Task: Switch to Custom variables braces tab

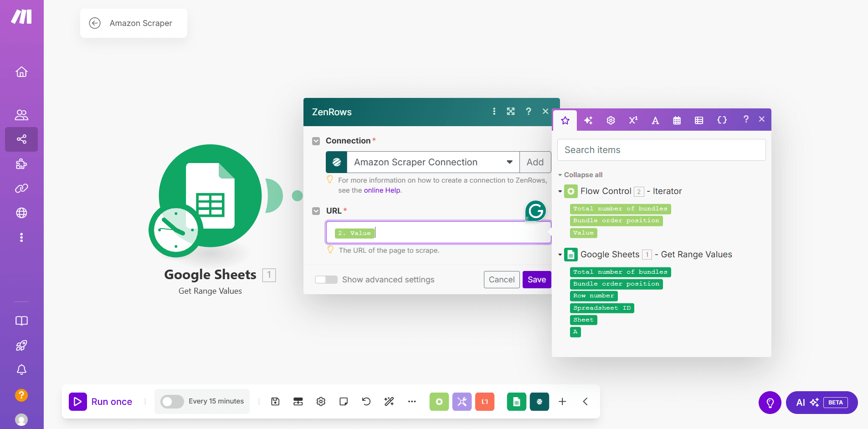Action: click(x=722, y=120)
